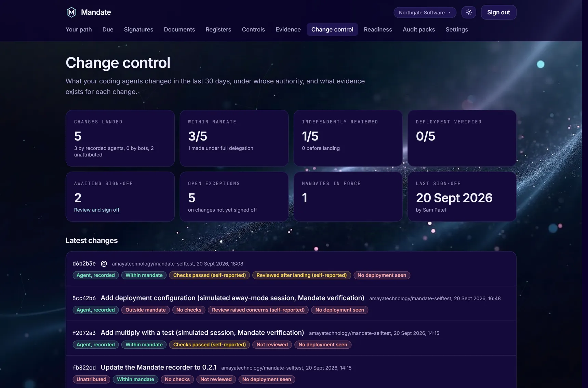Open the Controls tab
The width and height of the screenshot is (588, 388).
pos(253,29)
